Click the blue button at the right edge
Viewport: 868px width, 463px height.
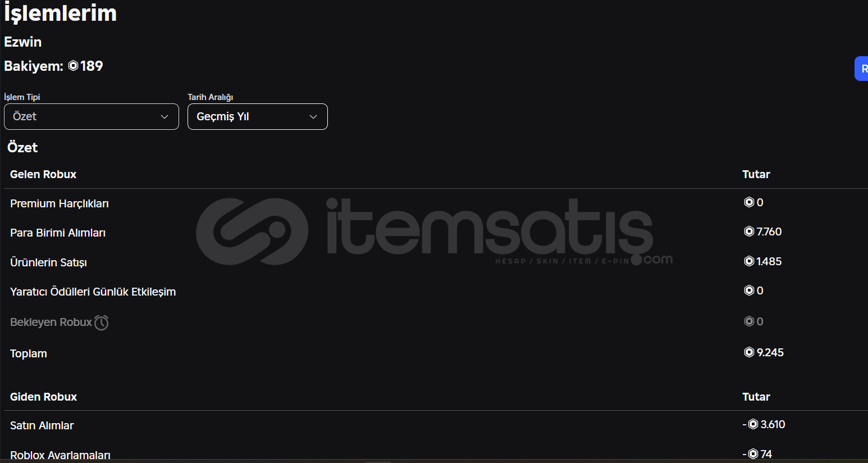[x=861, y=69]
